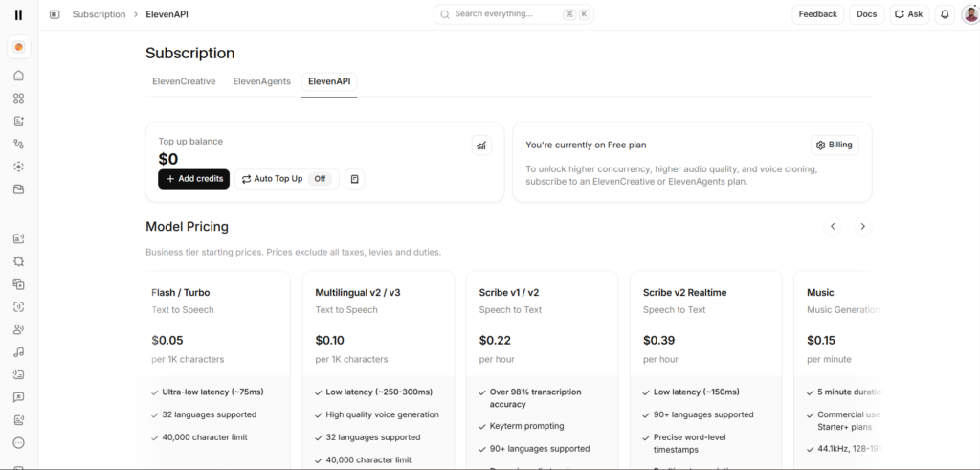Open the Billing button
Image resolution: width=980 pixels, height=470 pixels.
pos(835,145)
